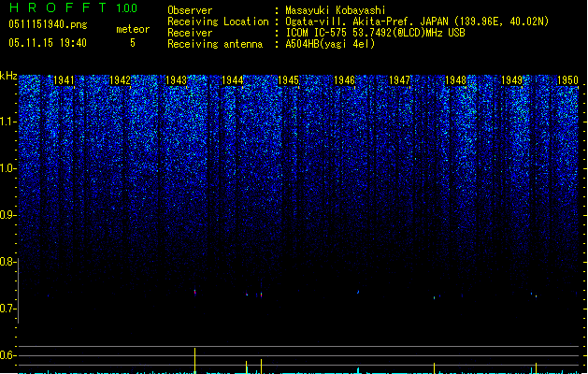Select time marker 1946
The height and width of the screenshot is (374, 588).
[344, 80]
